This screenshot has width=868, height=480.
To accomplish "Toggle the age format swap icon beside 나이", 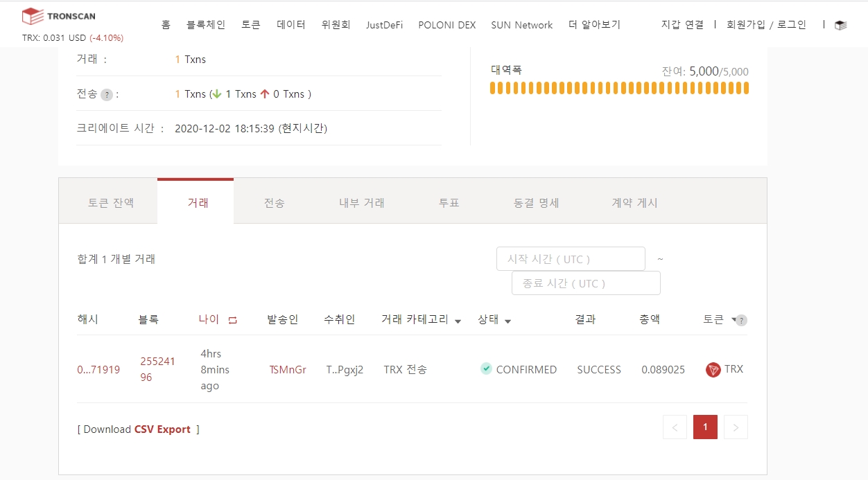I will [233, 320].
